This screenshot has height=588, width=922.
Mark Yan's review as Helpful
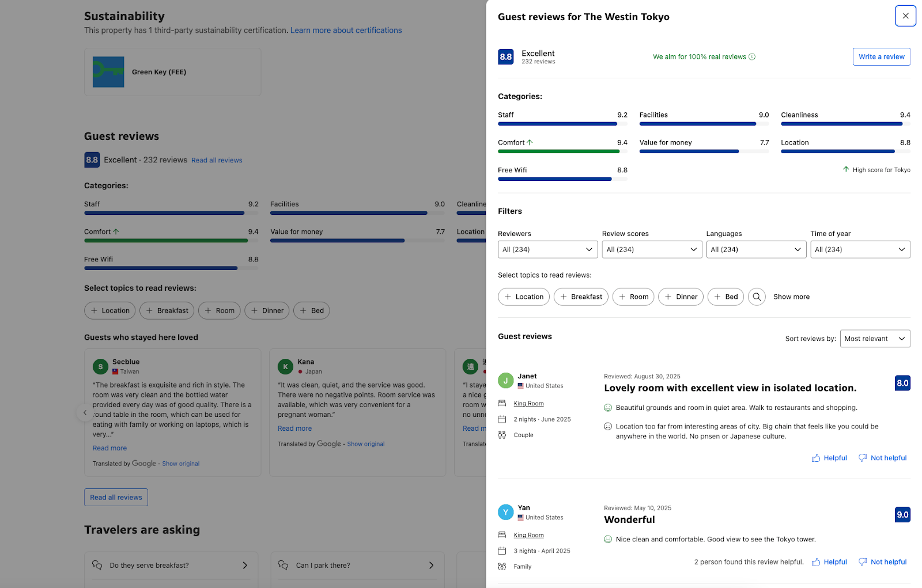tap(829, 562)
